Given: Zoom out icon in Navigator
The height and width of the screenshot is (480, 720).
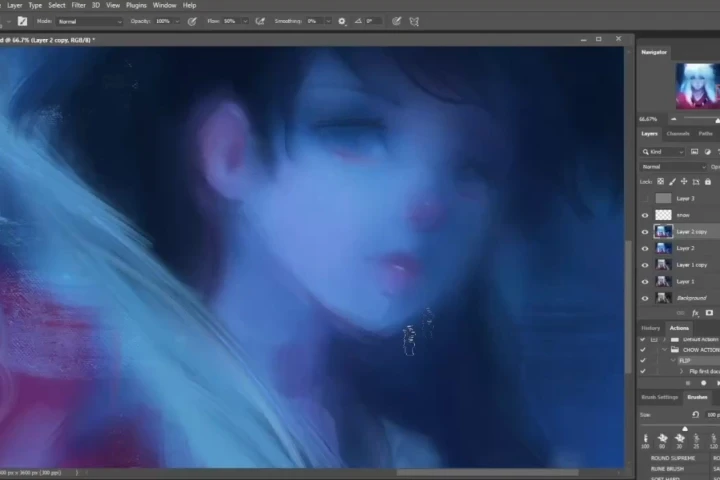Looking at the screenshot, I should [x=673, y=119].
